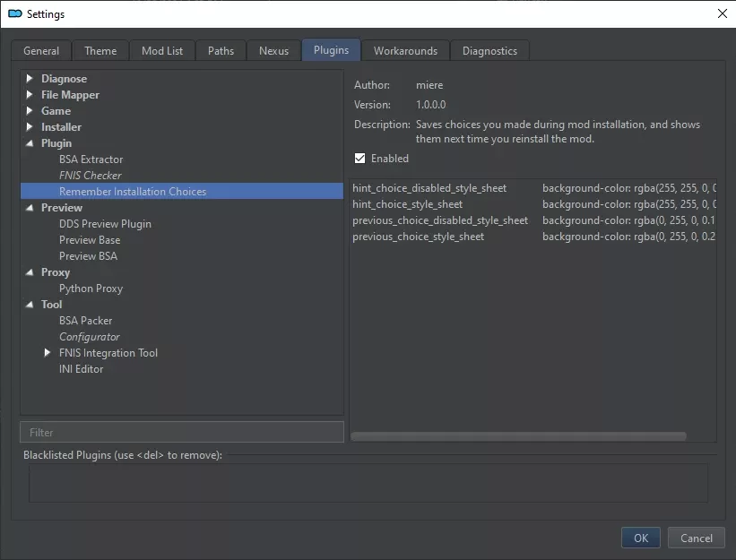Go to the Nexus tab
Screen dimensions: 736x560
273,51
